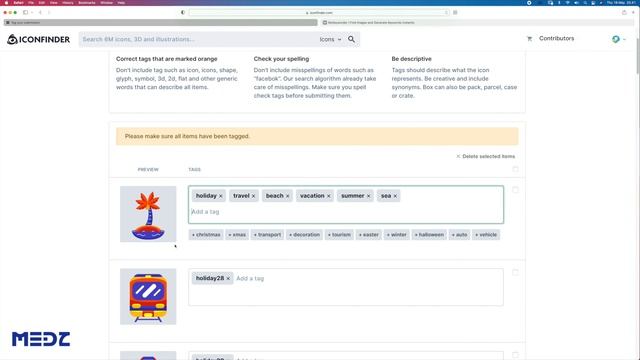Click the Iconfinder logo
The height and width of the screenshot is (360, 640).
tap(38, 39)
